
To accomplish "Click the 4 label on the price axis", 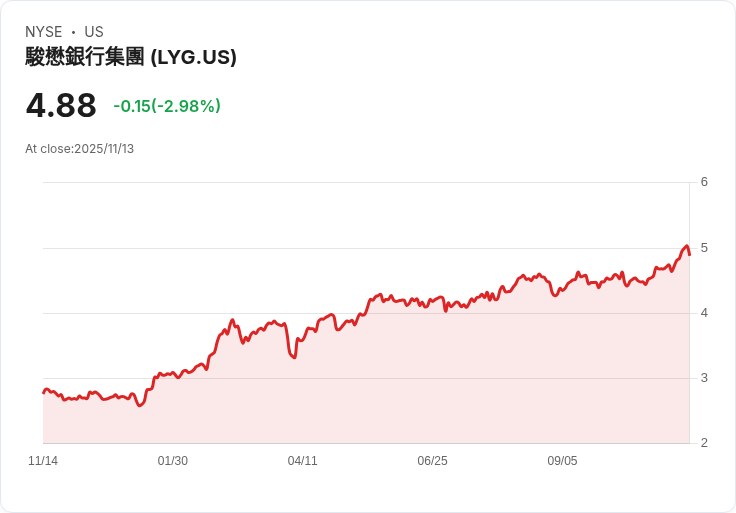I will click(704, 313).
